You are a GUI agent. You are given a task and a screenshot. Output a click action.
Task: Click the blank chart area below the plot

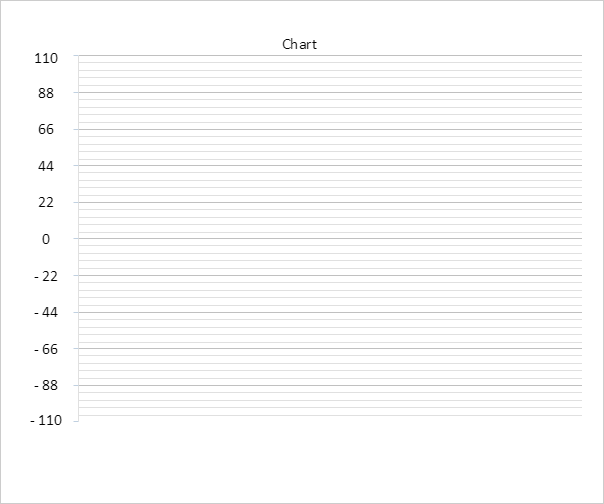tap(330, 460)
